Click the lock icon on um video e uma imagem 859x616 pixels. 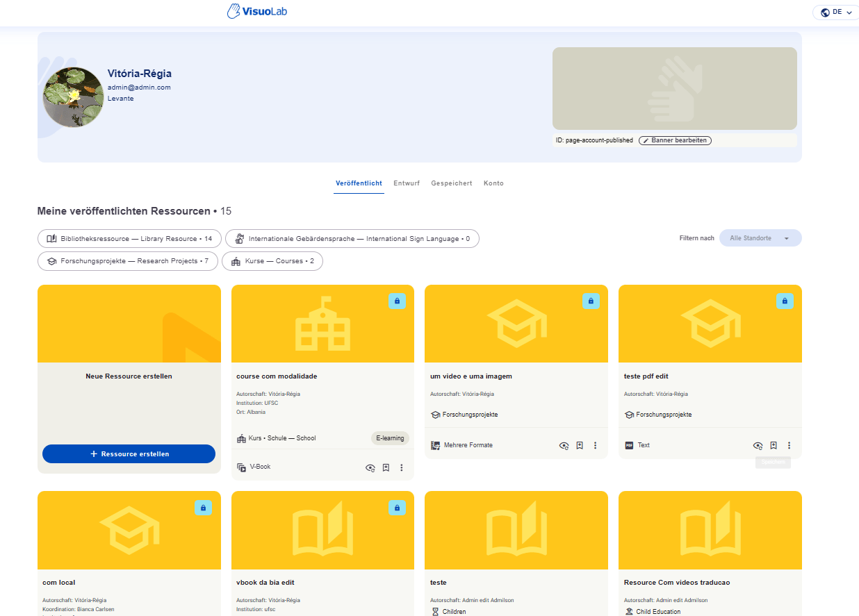[591, 301]
